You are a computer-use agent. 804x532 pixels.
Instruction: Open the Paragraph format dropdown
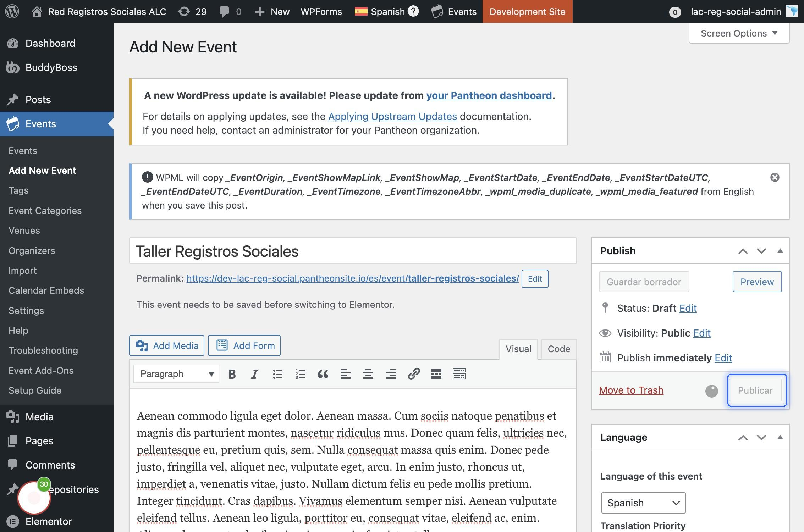click(176, 374)
